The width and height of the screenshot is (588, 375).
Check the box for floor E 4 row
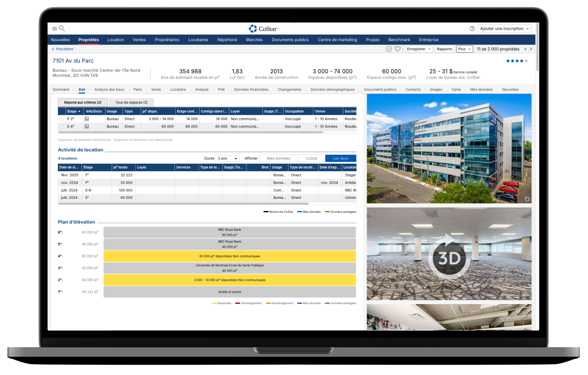click(x=62, y=127)
